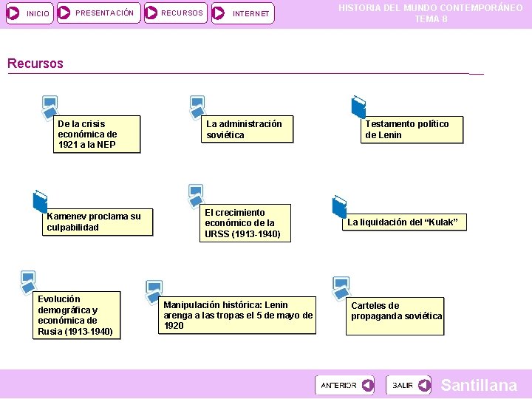Click the play arrow icon on INICIO

point(13,13)
